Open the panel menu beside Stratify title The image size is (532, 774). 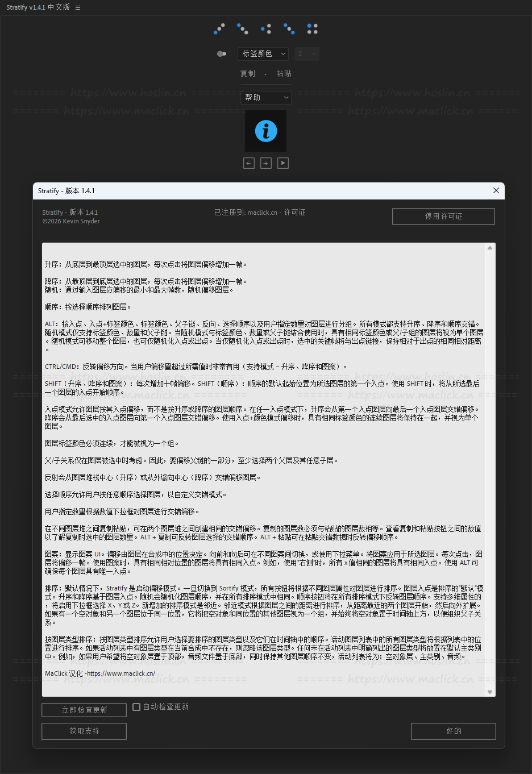pyautogui.click(x=78, y=7)
